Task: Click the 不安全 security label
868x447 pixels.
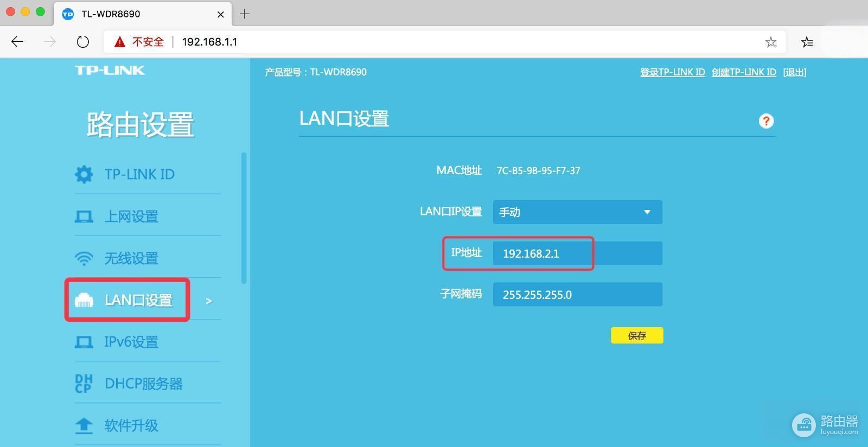Action: (148, 42)
